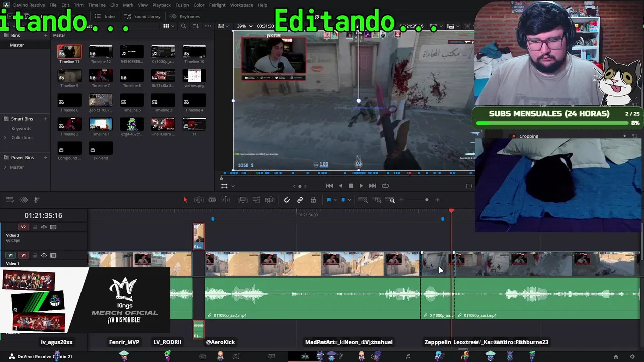Open the Edit menu
The width and height of the screenshot is (644, 362).
tap(65, 5)
